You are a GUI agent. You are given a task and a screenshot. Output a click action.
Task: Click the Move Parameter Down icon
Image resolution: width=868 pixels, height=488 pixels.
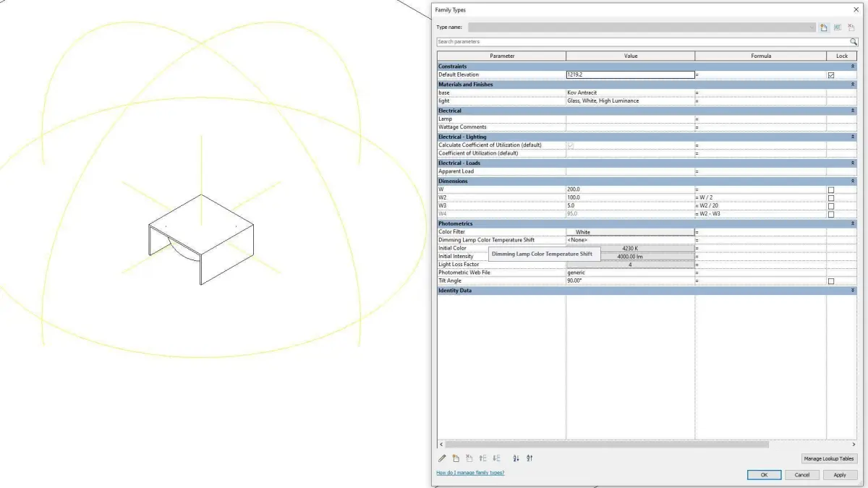[x=497, y=458]
